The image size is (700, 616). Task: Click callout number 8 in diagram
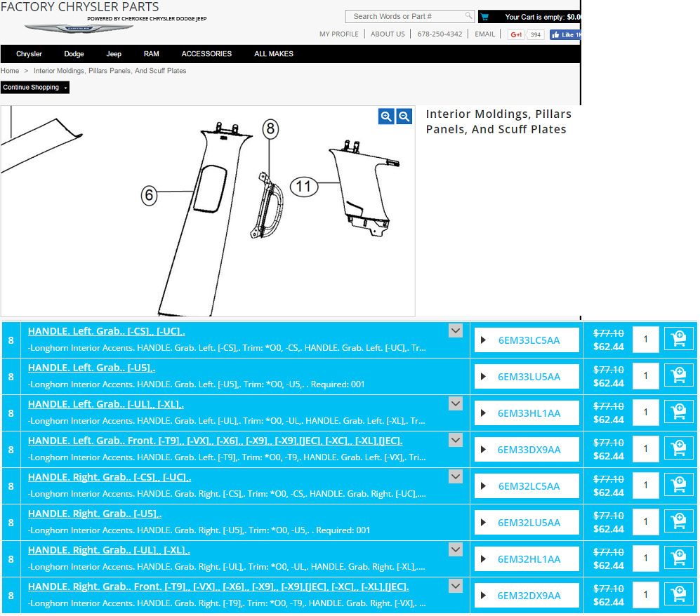click(x=270, y=129)
